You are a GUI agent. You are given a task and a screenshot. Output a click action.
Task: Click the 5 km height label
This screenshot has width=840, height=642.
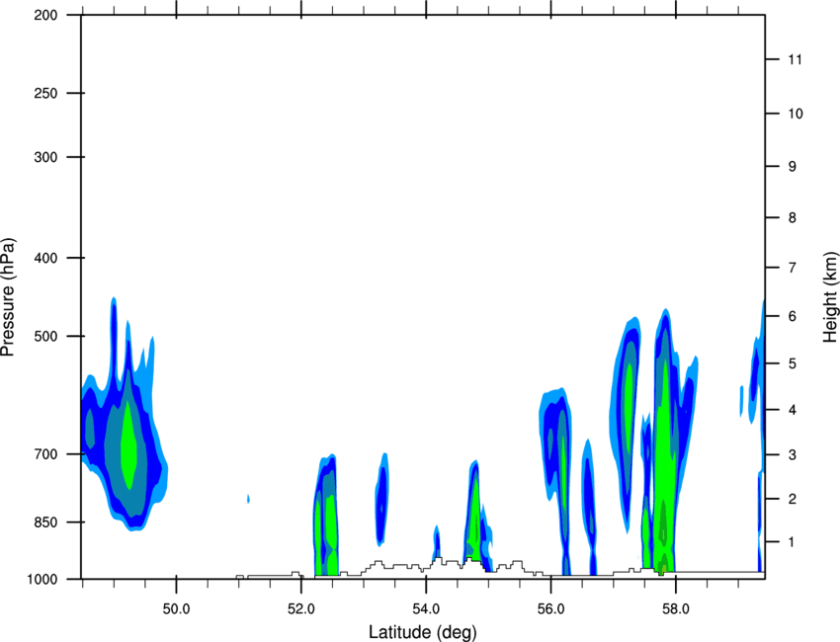[793, 363]
